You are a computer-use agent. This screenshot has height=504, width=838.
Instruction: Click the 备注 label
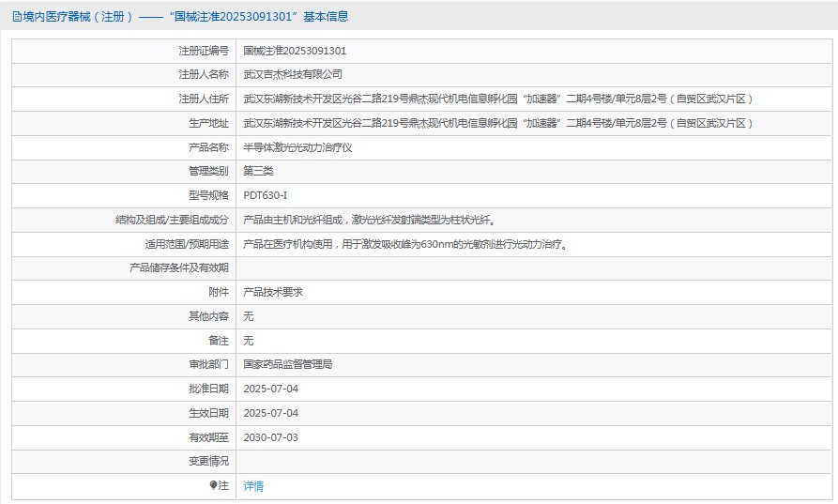click(x=219, y=341)
